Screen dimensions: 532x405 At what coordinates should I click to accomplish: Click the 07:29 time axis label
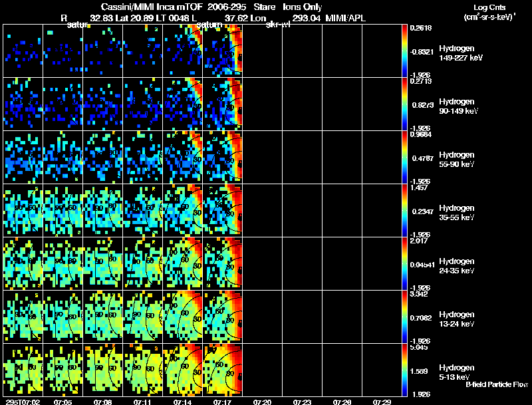tap(382, 401)
